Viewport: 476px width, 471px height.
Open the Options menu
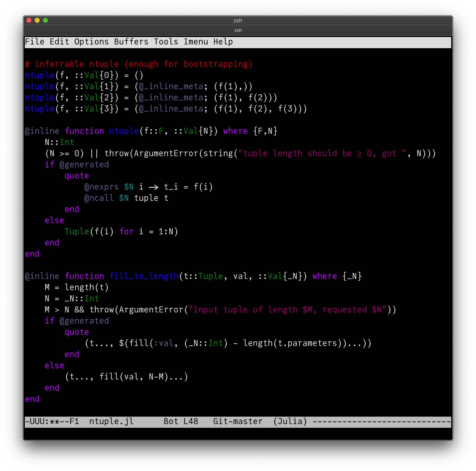coord(91,42)
